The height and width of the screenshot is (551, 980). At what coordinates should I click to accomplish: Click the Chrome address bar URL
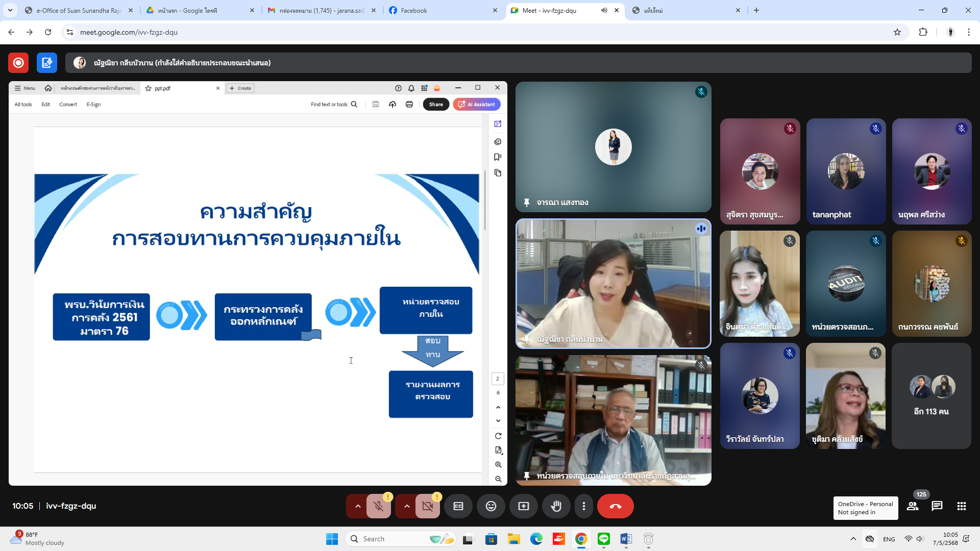click(129, 32)
